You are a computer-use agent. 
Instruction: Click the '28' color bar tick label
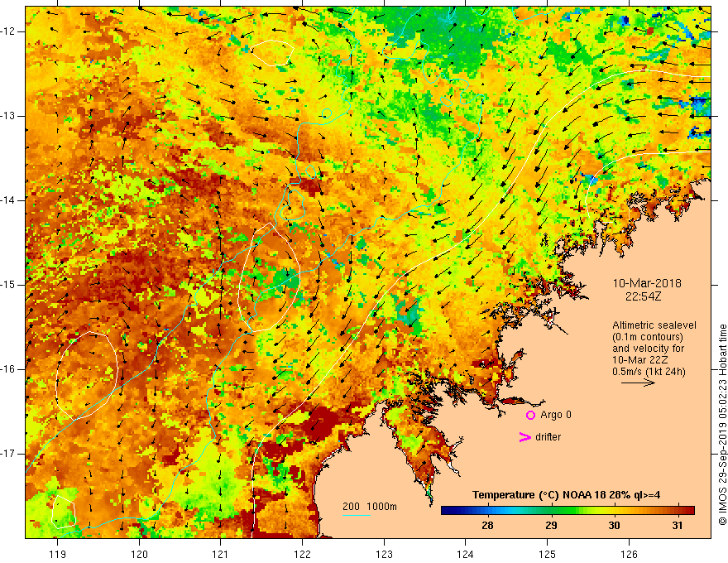pos(487,526)
